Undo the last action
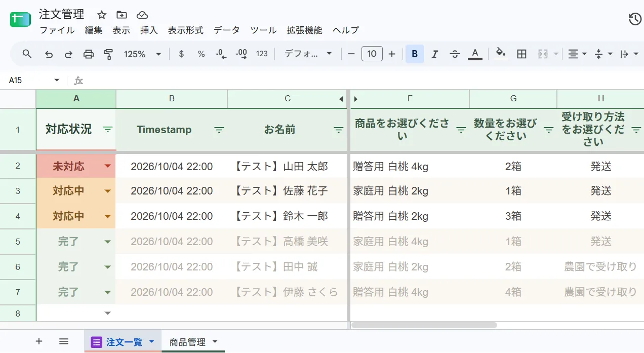 (49, 54)
